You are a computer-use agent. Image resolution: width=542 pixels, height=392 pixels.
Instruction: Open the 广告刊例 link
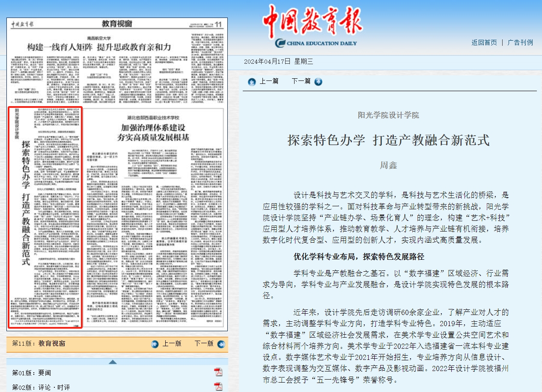coord(520,42)
